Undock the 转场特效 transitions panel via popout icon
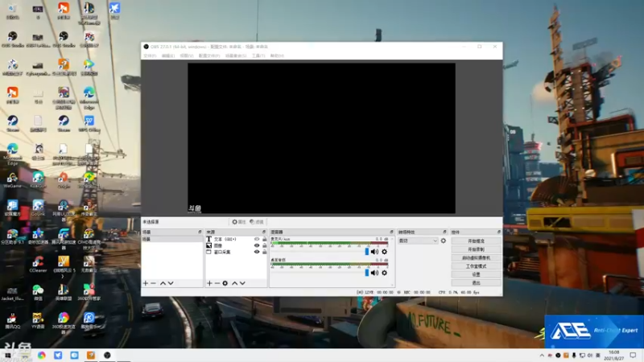The image size is (644, 362). [x=444, y=232]
